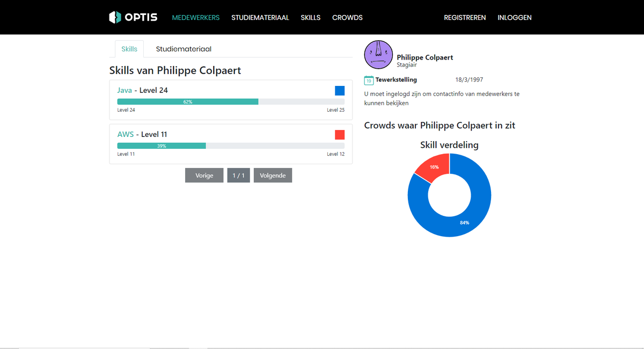Click the Vorige pagination button

[x=204, y=176]
